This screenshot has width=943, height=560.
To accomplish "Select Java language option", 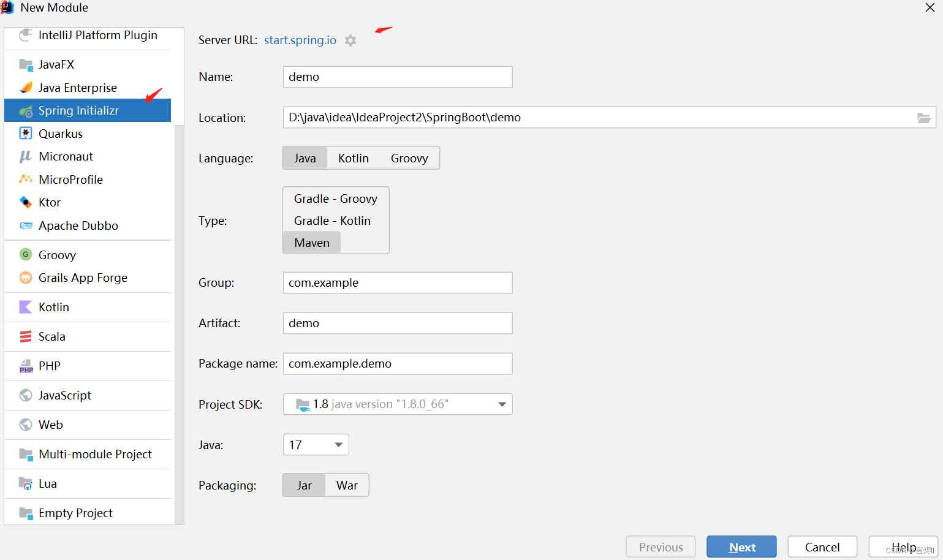I will point(305,158).
